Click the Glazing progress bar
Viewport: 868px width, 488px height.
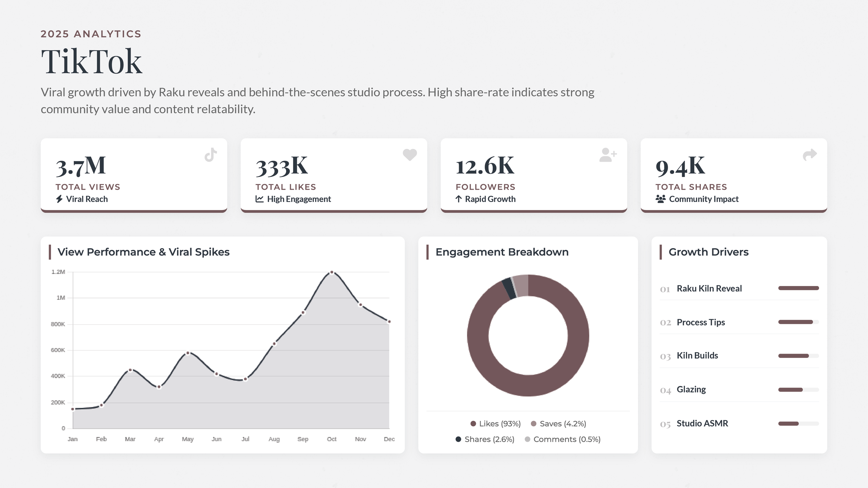coord(798,390)
